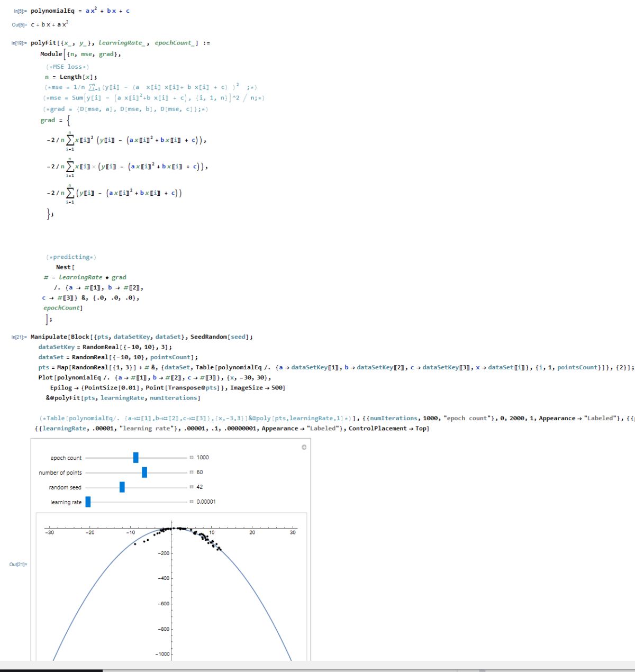Viewport: 635px width, 672px height.
Task: Click the In[19]:= cell label
Action: [x=19, y=43]
